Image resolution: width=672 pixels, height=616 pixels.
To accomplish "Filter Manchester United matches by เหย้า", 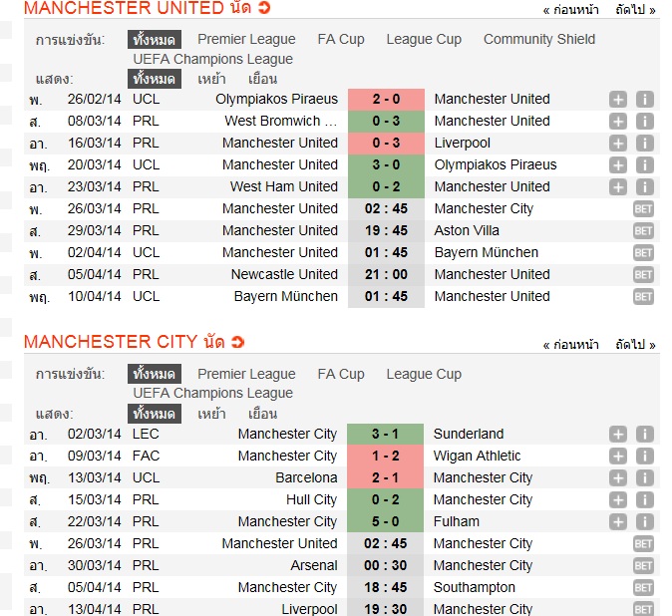I will 211,79.
